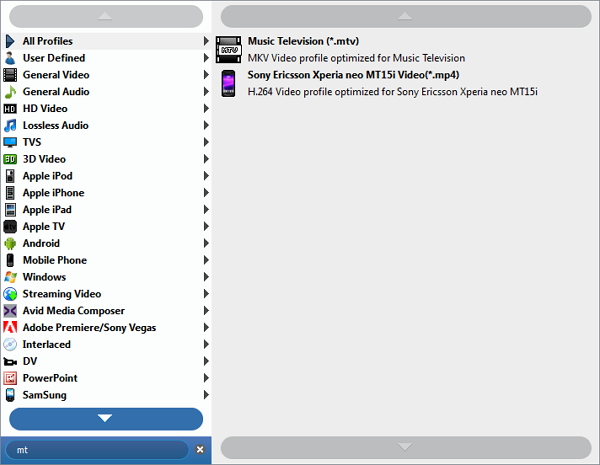Click the Windows flag icon
This screenshot has width=600, height=465.
click(x=10, y=277)
